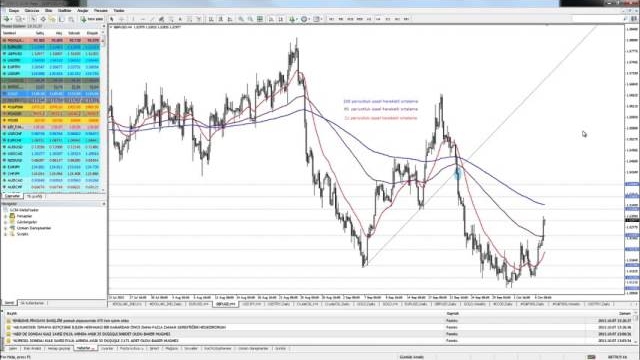Set timeframe to M15
This screenshot has height=360, width=640.
350,19
